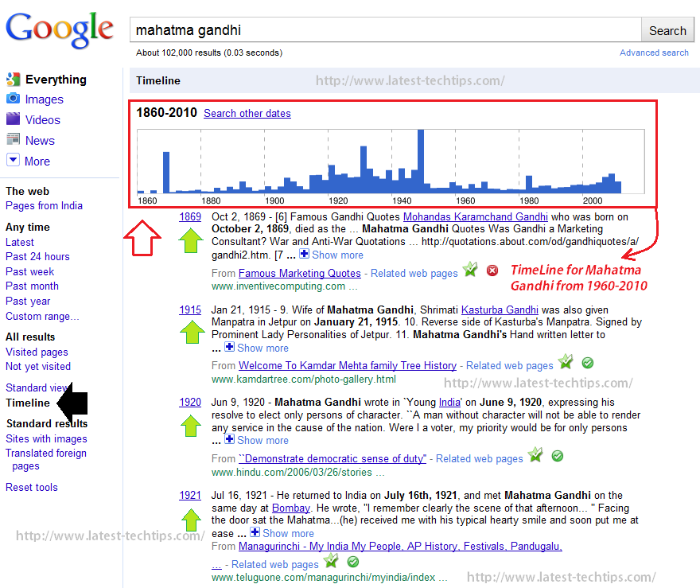
Task: Click Related web pages beside Famous Marketing Quotes
Action: pos(414,273)
